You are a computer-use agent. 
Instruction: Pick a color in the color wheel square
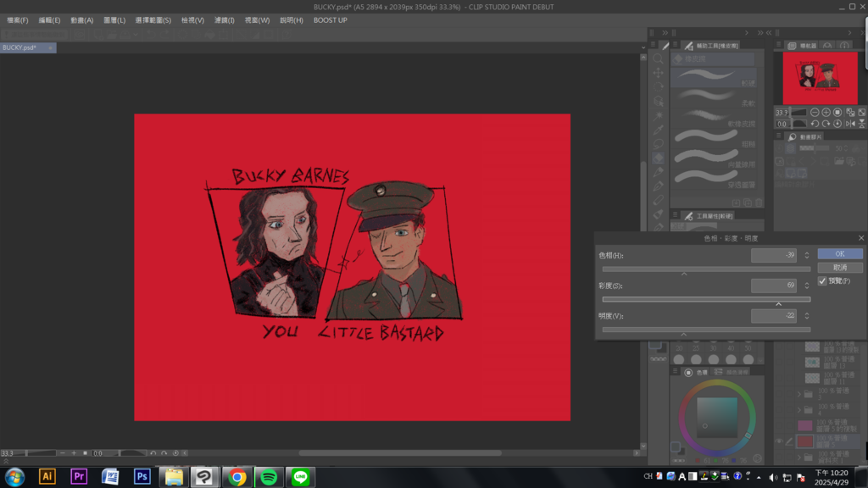(x=717, y=418)
